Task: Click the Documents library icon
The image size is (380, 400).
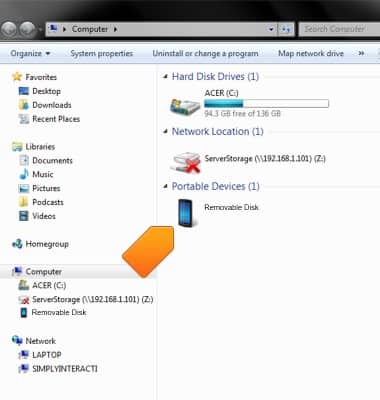Action: [24, 160]
